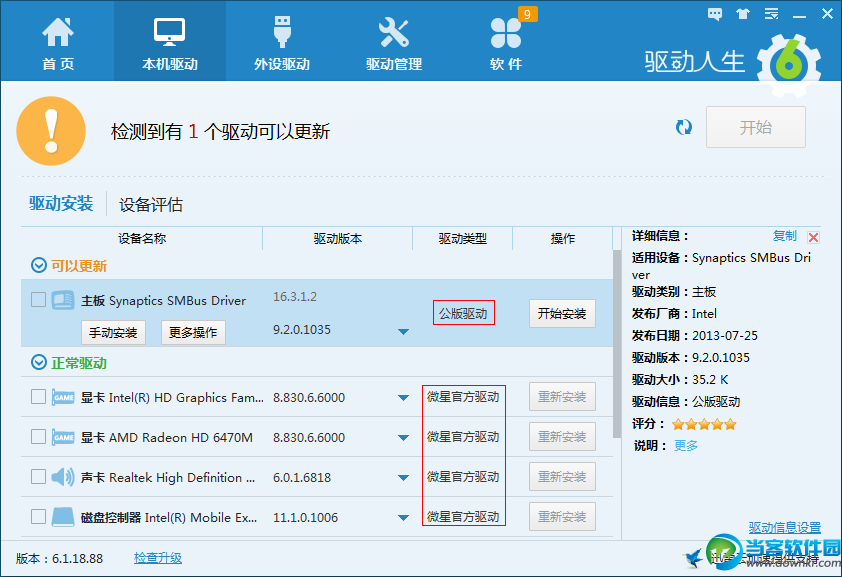Click 重新安装 for Realtek sound card
The height and width of the screenshot is (577, 842).
coord(562,477)
